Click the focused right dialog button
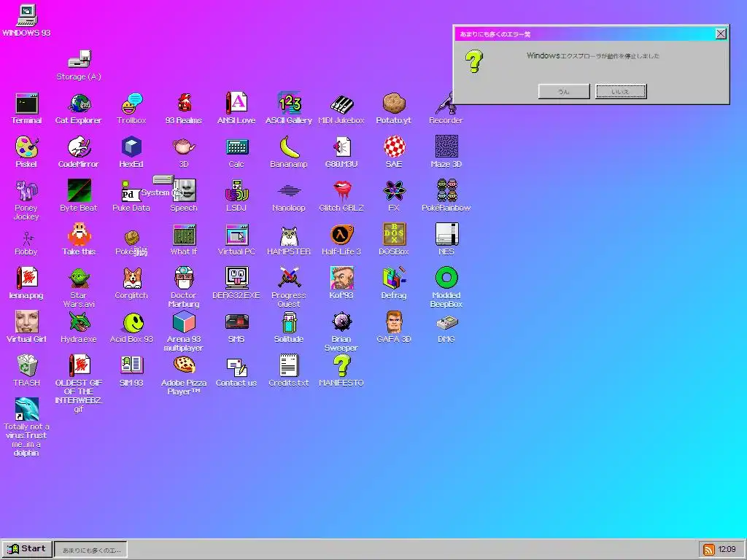 pos(621,91)
